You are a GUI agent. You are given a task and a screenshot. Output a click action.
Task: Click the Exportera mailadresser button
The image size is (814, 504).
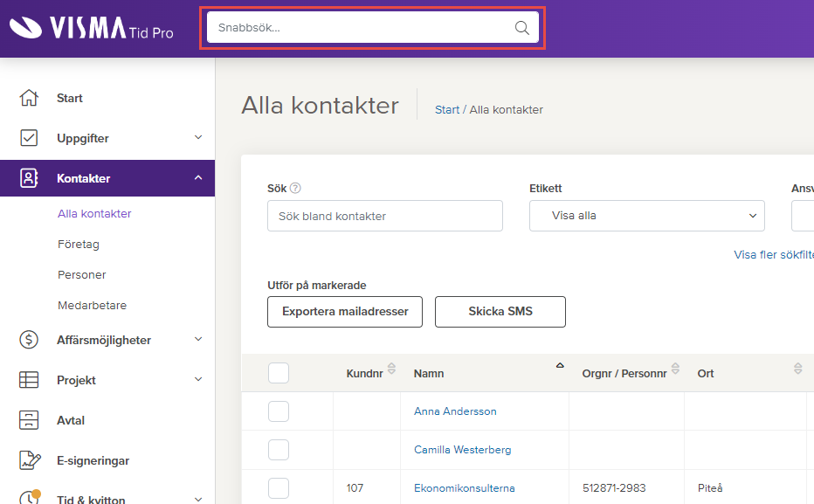pos(345,312)
